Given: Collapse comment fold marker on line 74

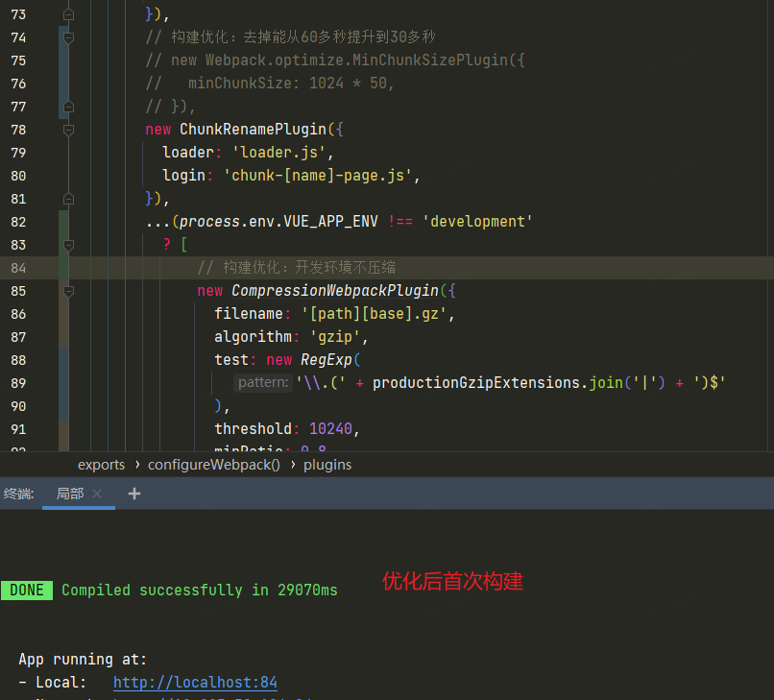Looking at the screenshot, I should [68, 37].
